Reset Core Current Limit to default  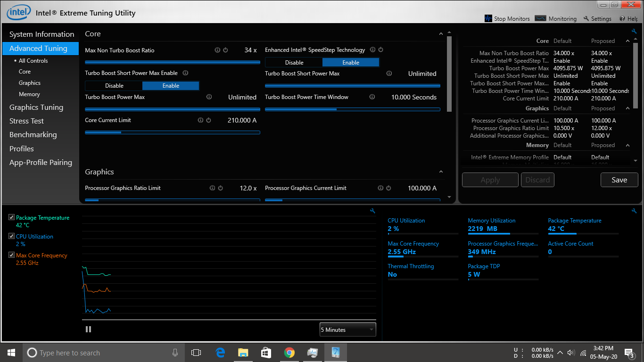click(x=208, y=120)
